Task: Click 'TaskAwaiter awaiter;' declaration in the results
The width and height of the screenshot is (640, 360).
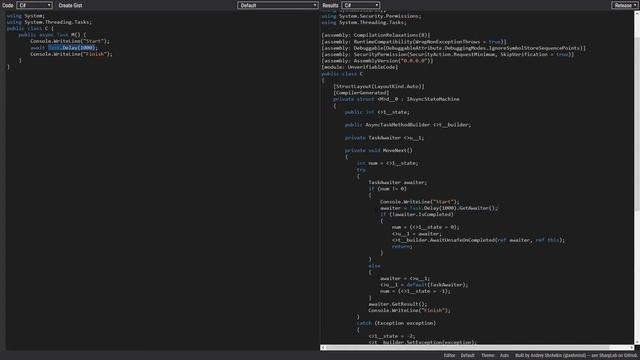Action: tap(398, 182)
